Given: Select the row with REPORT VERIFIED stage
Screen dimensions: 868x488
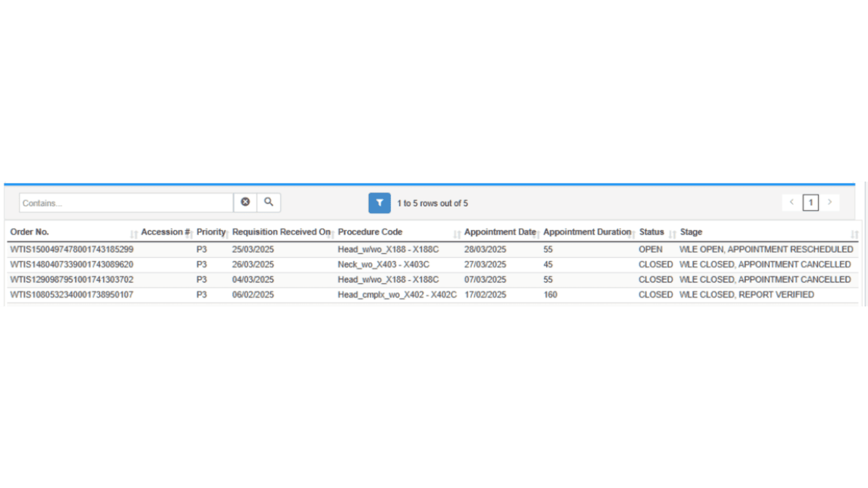Looking at the screenshot, I should tap(746, 295).
